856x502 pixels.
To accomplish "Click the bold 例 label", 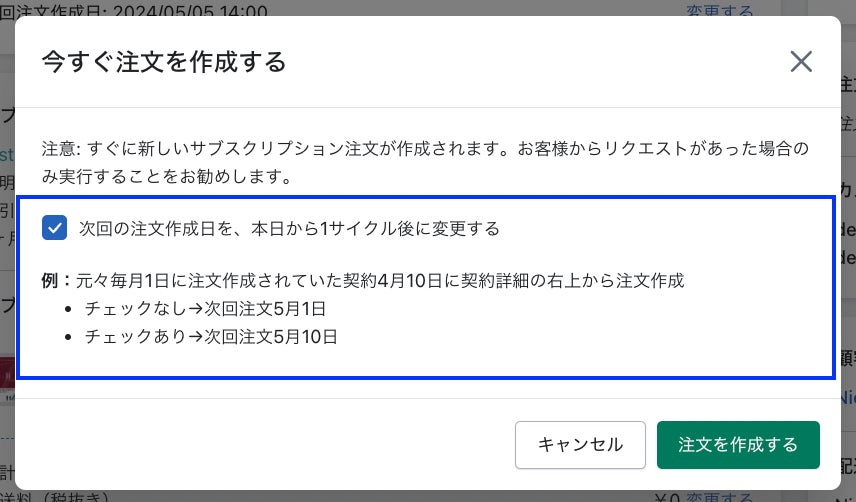I will (x=50, y=280).
